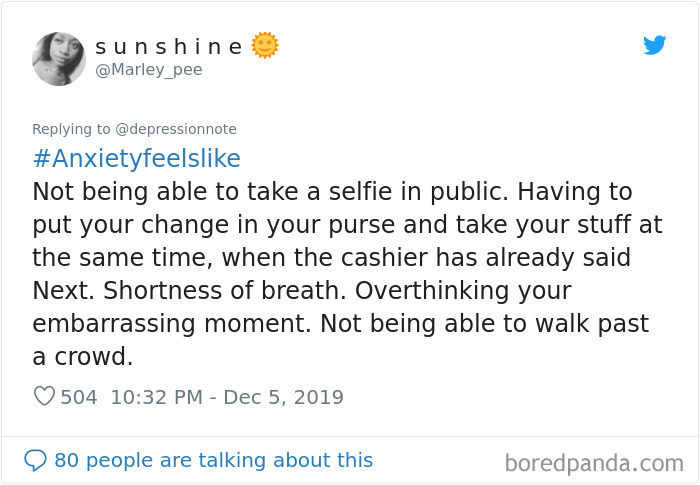Click the sun emoji beside the display name
Image resolution: width=700 pixels, height=485 pixels.
coord(265,45)
